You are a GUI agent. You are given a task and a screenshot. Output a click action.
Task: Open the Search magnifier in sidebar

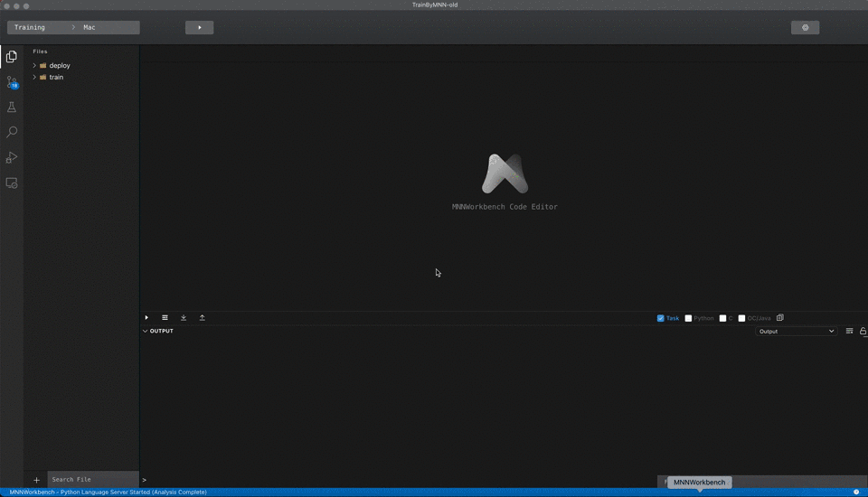click(11, 132)
